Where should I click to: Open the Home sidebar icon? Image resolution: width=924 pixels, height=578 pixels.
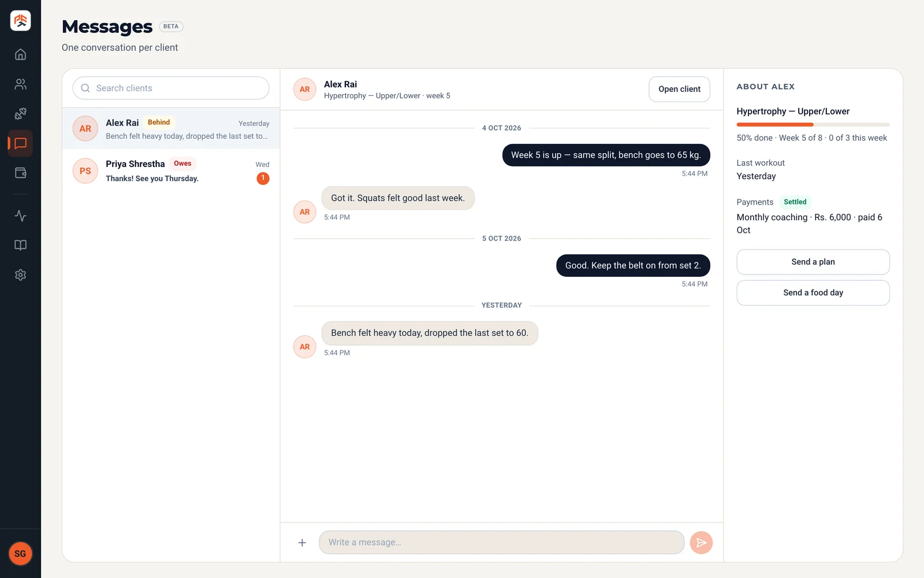(20, 54)
